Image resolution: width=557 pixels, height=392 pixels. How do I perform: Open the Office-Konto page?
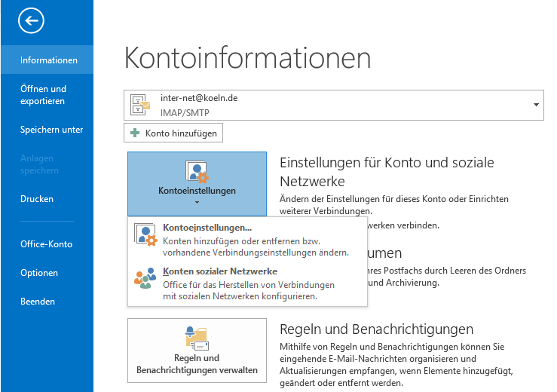(x=46, y=244)
